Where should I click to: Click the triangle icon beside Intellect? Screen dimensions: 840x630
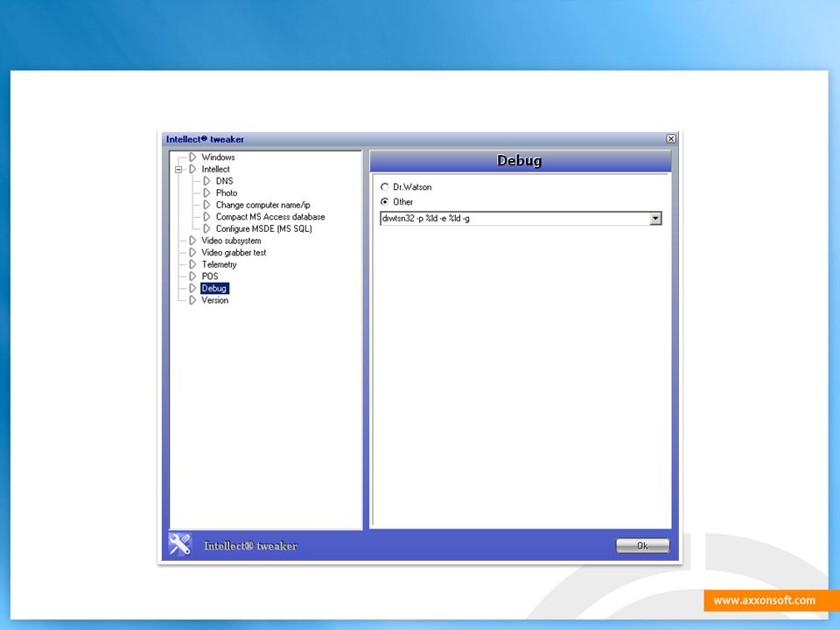(192, 169)
